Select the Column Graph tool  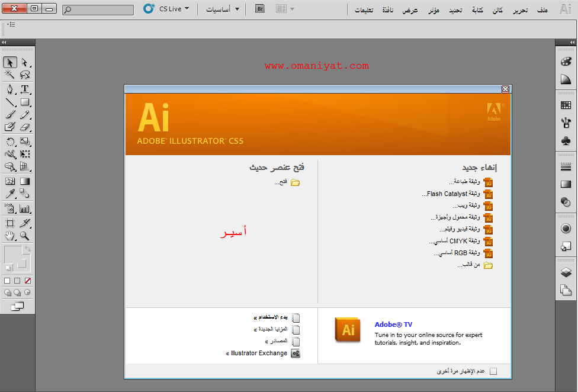pos(25,208)
